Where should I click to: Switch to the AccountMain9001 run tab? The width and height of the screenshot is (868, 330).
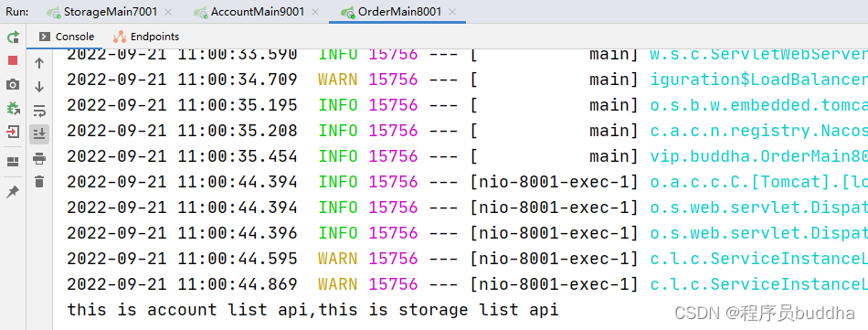(258, 12)
